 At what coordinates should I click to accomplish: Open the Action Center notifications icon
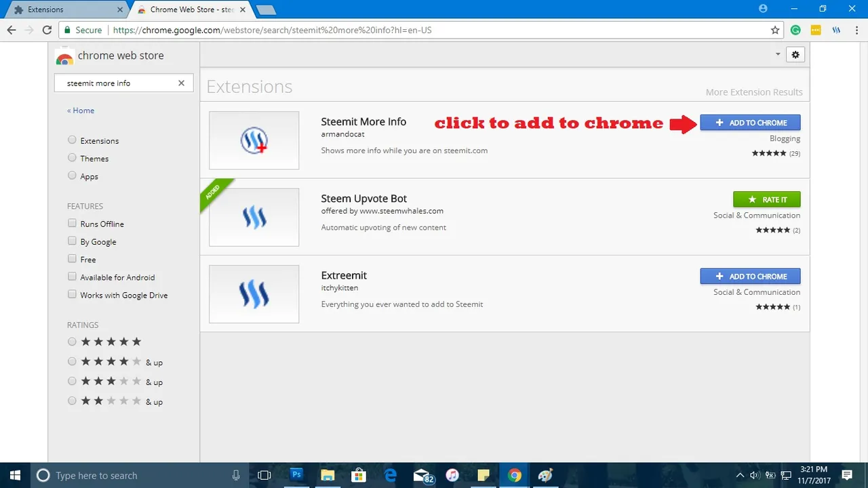pos(847,475)
